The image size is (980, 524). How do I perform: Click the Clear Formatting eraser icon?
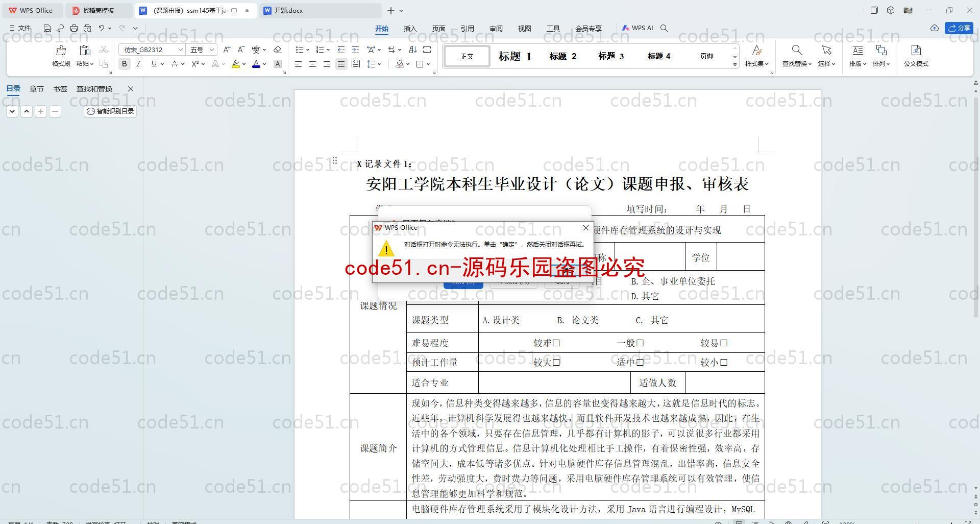click(278, 50)
